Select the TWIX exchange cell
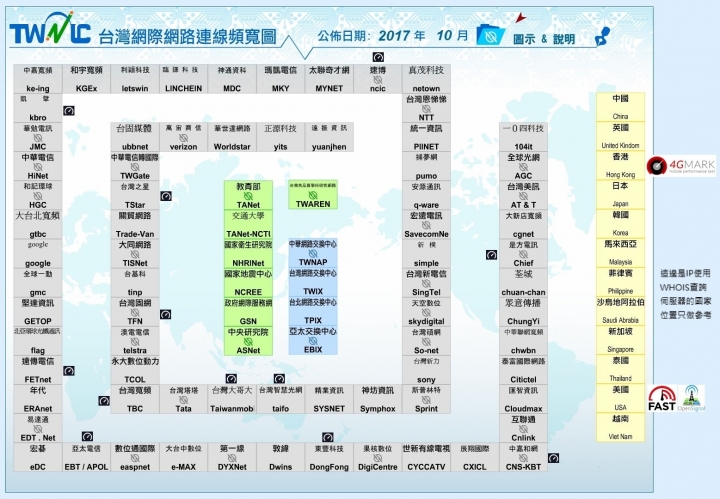Screen dimensions: 720x499 (x=313, y=282)
